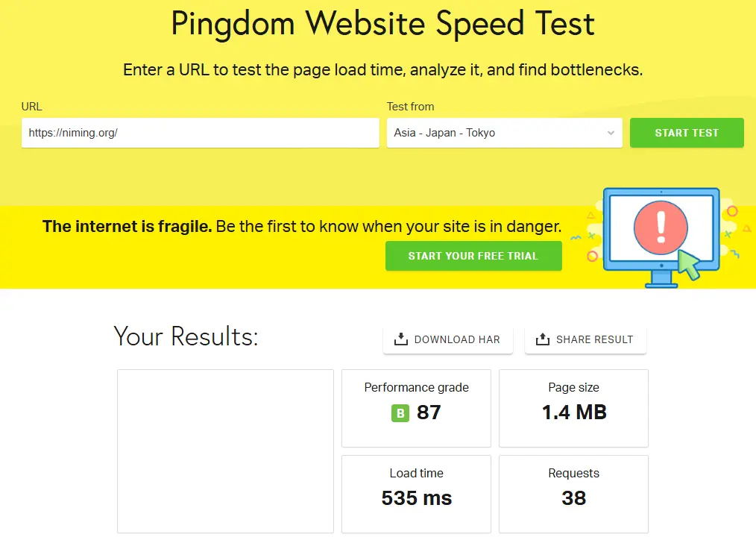Select the Requests 38 card
This screenshot has height=546, width=756.
tap(573, 495)
